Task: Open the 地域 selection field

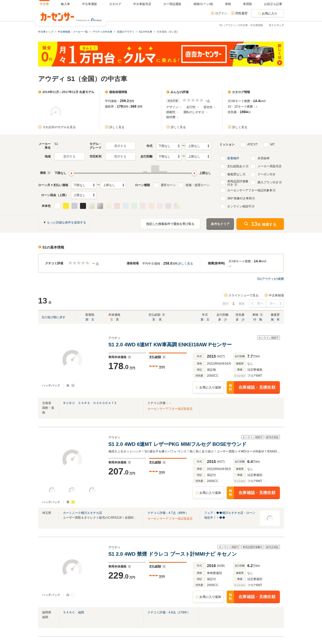Action: click(x=69, y=156)
